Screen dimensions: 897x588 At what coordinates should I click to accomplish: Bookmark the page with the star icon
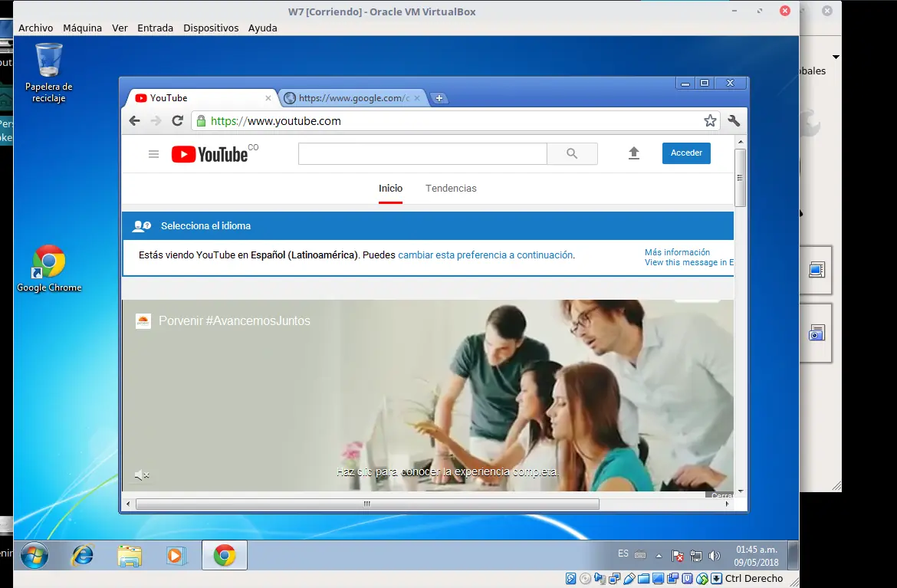(x=710, y=120)
